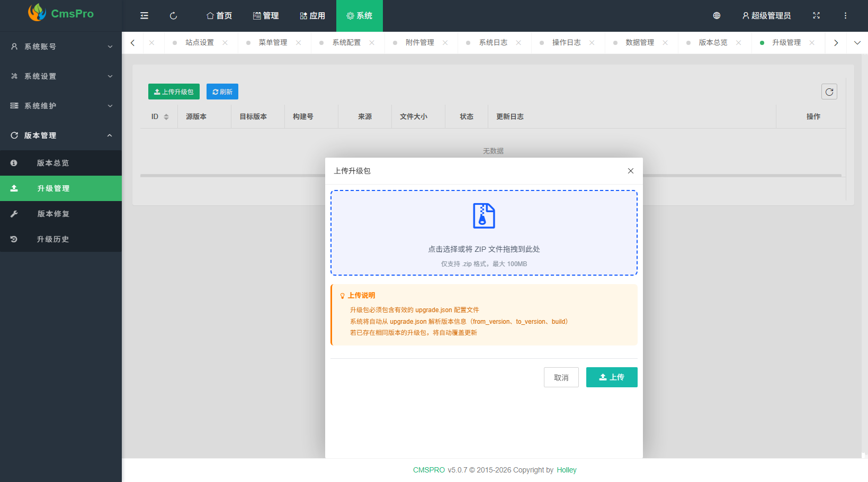Expand the 系统账号 sidebar group
Screen dimensions: 868x482
pyautogui.click(x=61, y=47)
